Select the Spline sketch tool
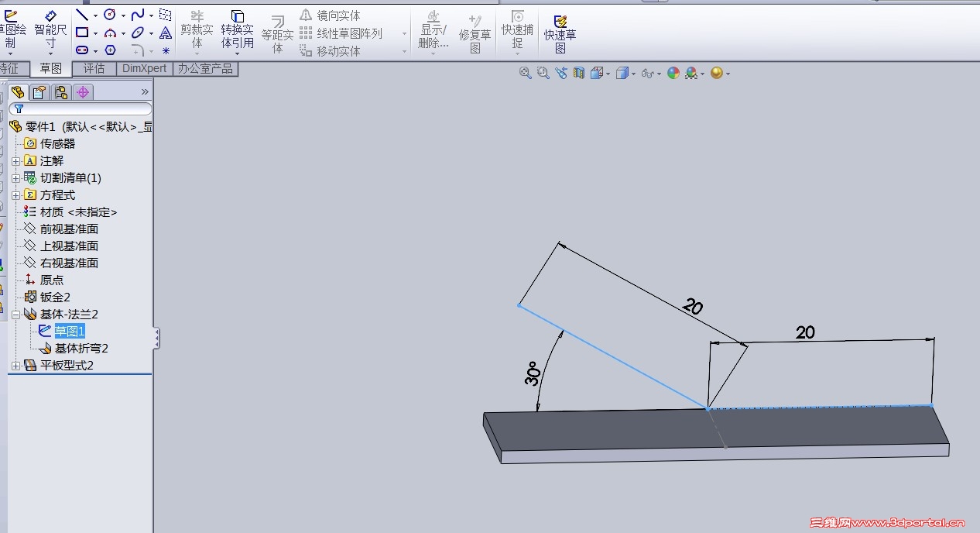This screenshot has width=980, height=533. (x=138, y=15)
